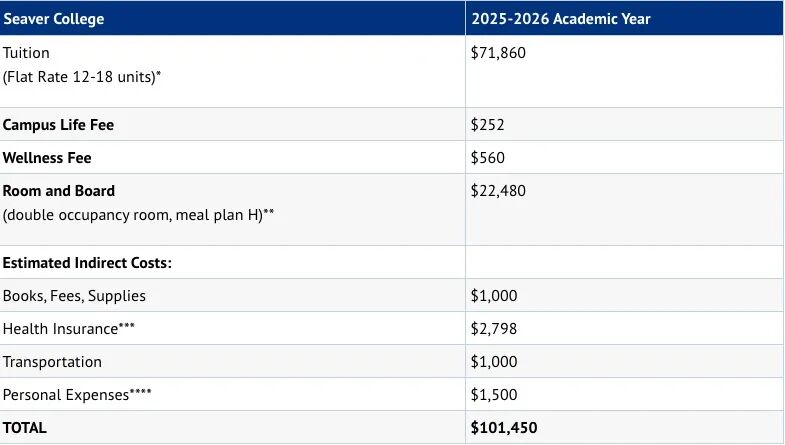Select the Transportation row label
Image resolution: width=785 pixels, height=445 pixels.
point(52,362)
